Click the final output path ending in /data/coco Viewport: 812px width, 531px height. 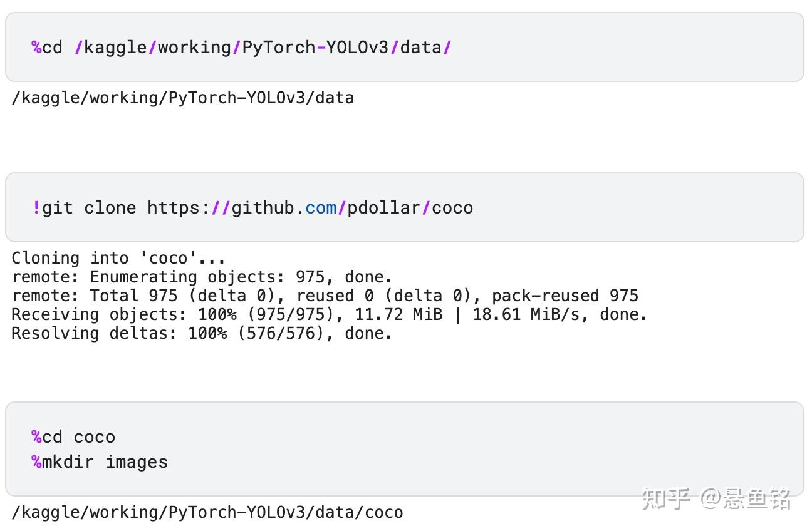click(207, 512)
